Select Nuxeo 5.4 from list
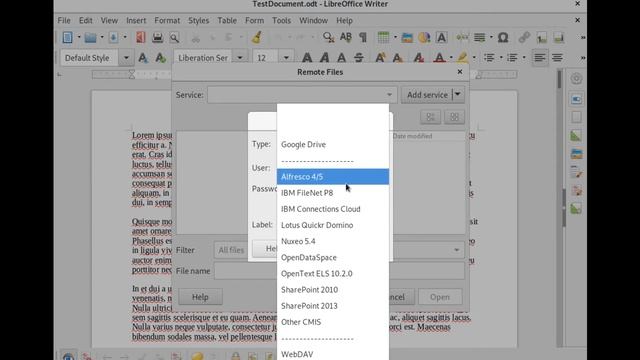The height and width of the screenshot is (360, 640). click(333, 241)
